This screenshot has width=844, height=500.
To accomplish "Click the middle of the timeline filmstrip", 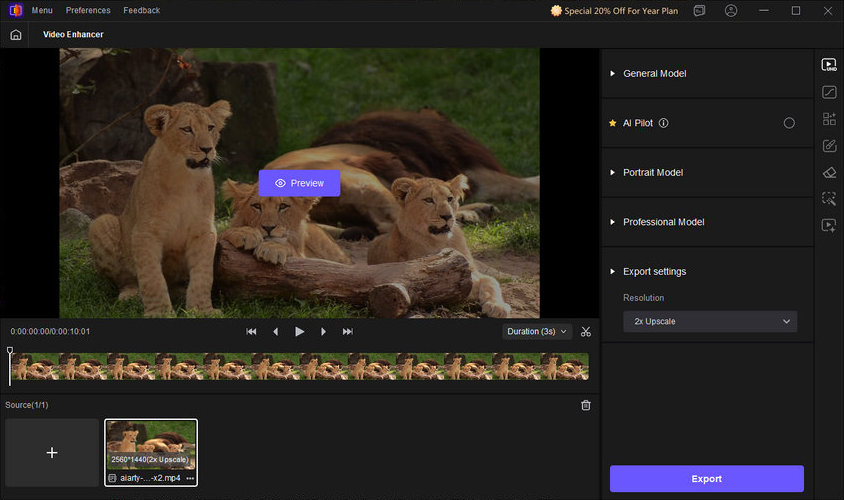I will [x=299, y=367].
